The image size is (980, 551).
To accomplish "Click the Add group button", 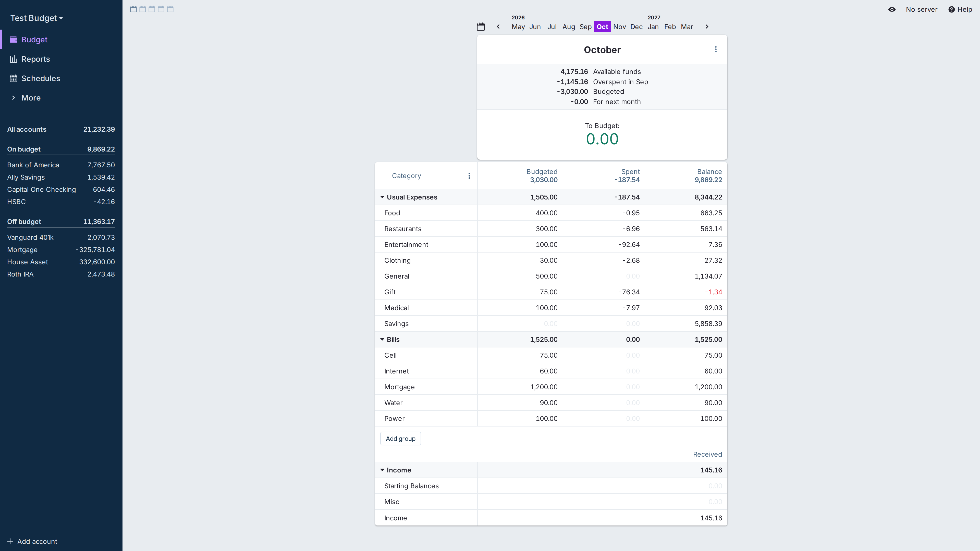I will 401,439.
